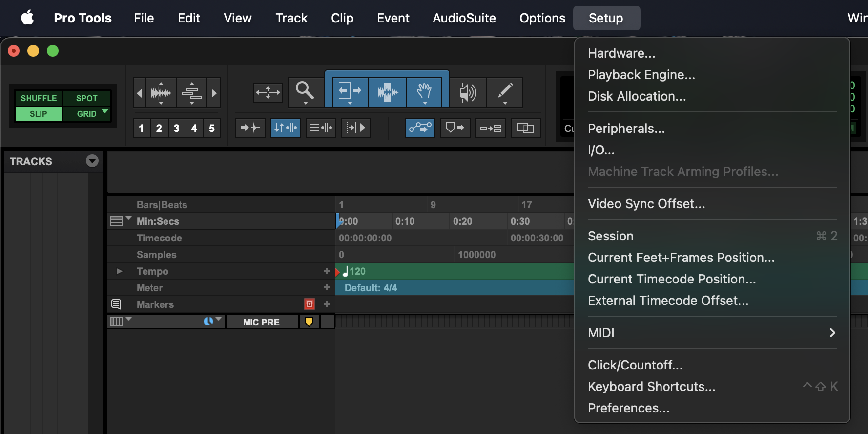The width and height of the screenshot is (868, 434).
Task: Open Keyboard Shortcuts... entry
Action: [712, 387]
